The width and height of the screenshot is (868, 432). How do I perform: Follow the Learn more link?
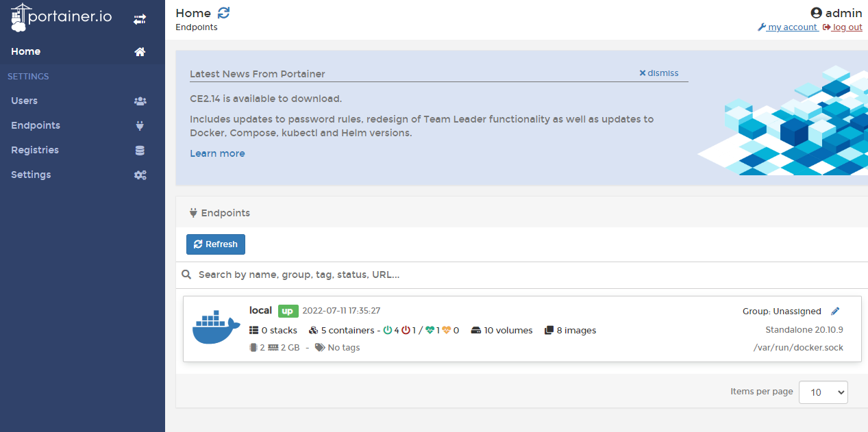tap(217, 153)
